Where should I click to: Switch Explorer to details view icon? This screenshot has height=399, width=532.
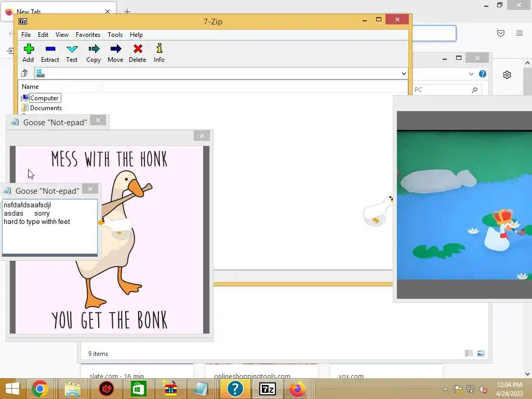pos(469,353)
